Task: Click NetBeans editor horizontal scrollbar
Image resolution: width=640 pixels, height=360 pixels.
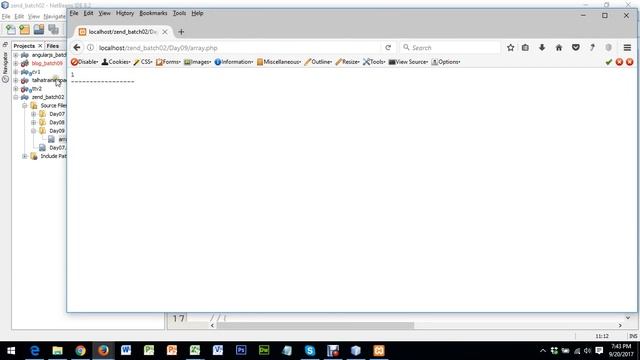Action: coord(315,325)
